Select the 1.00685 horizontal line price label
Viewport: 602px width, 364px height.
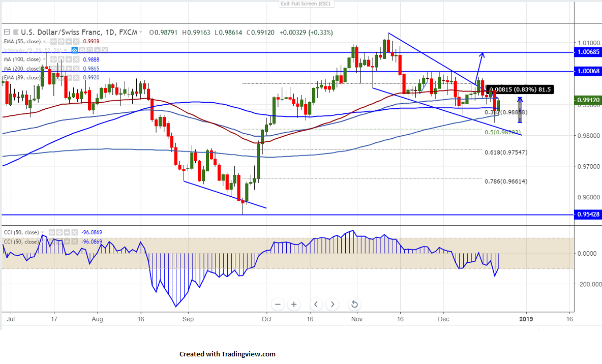coord(588,52)
